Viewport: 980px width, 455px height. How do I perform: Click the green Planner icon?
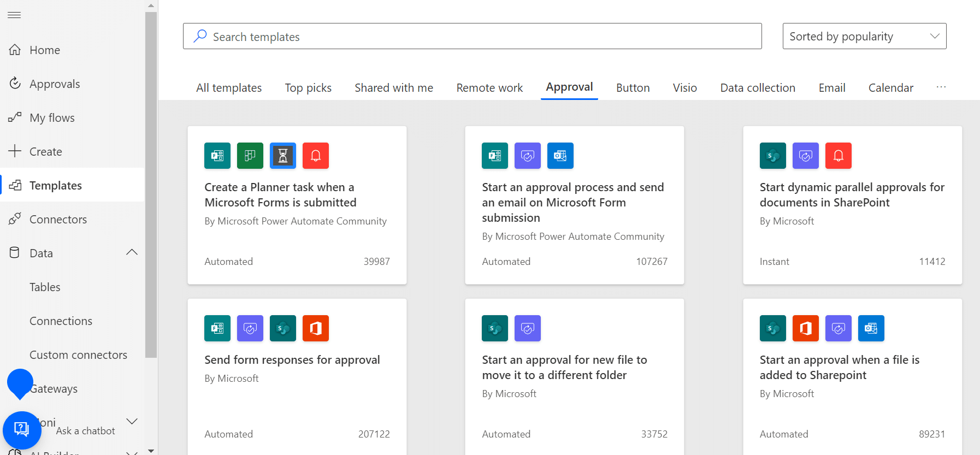pyautogui.click(x=250, y=156)
